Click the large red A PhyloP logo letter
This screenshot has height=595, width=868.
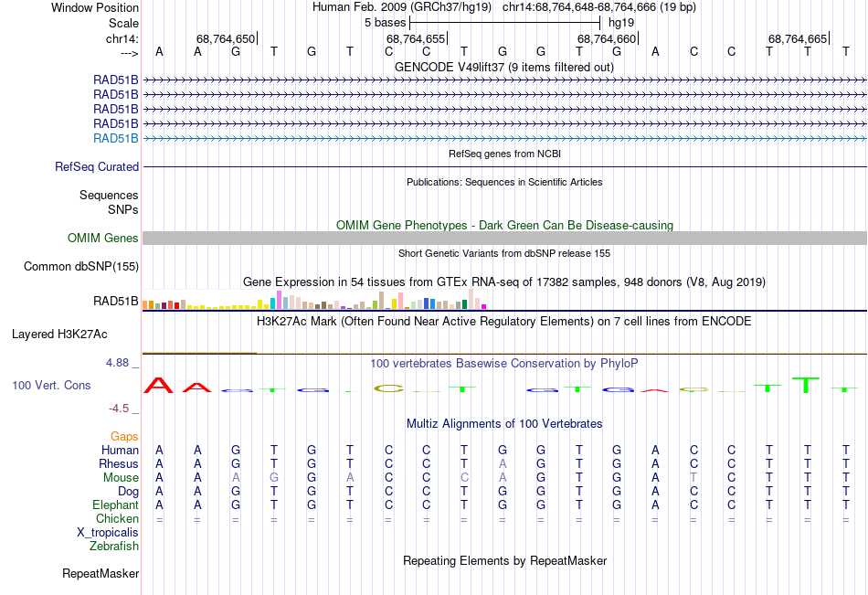coord(159,385)
